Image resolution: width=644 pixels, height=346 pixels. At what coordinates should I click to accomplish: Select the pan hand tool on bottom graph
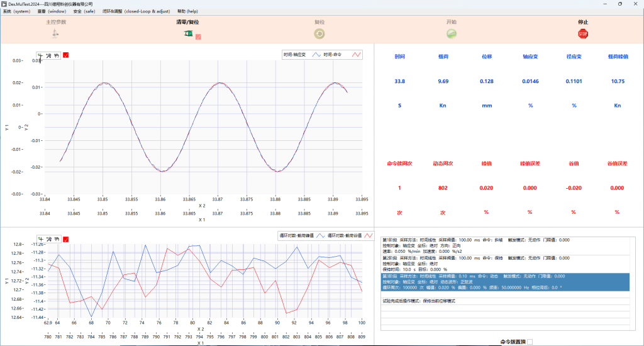[57, 239]
